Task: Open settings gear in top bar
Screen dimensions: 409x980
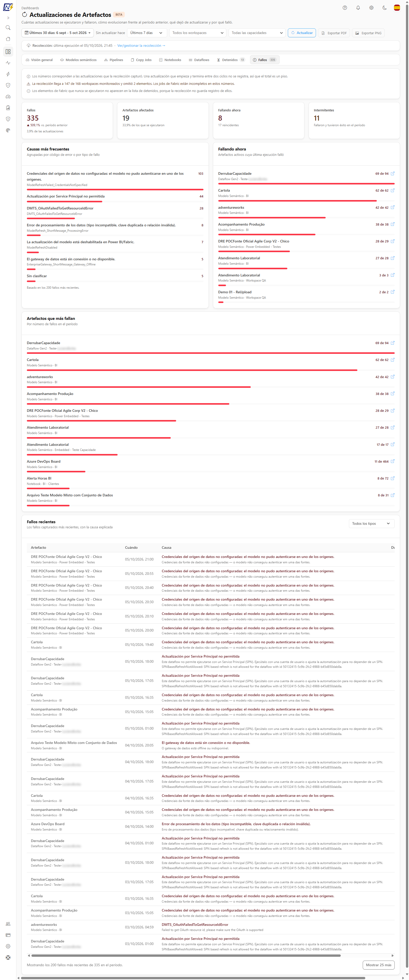Action: [x=371, y=8]
